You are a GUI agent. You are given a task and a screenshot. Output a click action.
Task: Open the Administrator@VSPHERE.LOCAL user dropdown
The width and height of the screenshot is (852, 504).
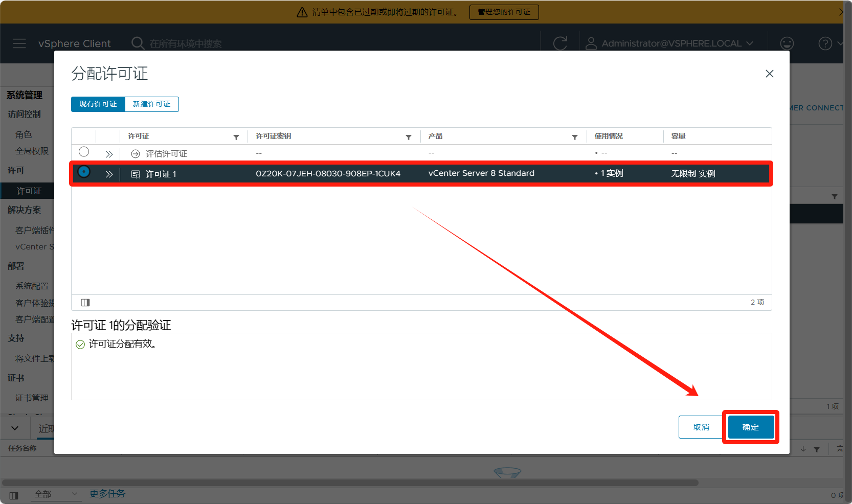pos(670,43)
